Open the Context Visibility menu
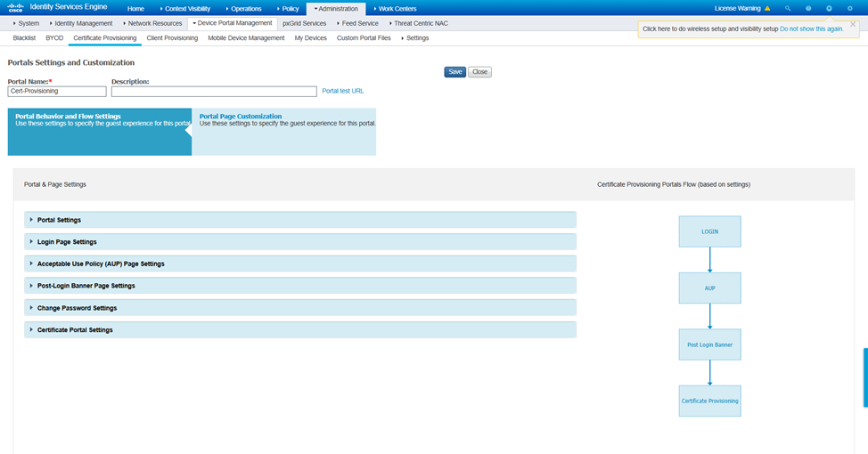This screenshot has height=454, width=868. [185, 9]
